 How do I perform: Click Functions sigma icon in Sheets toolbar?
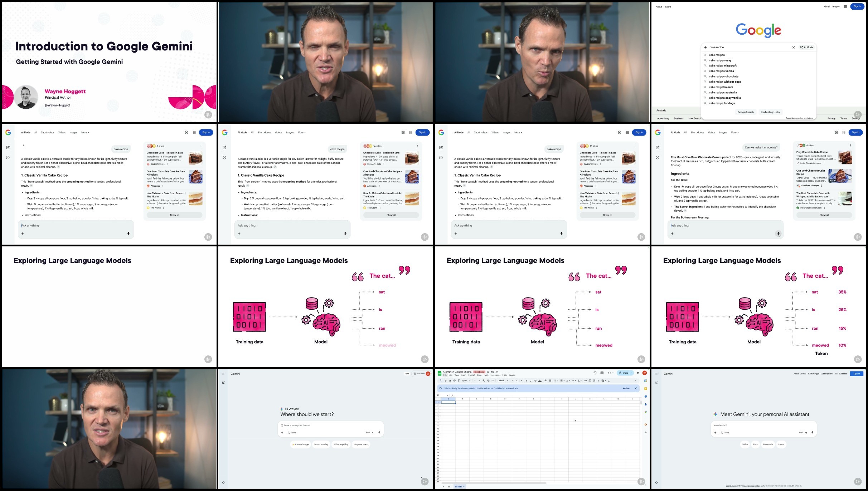tap(609, 380)
